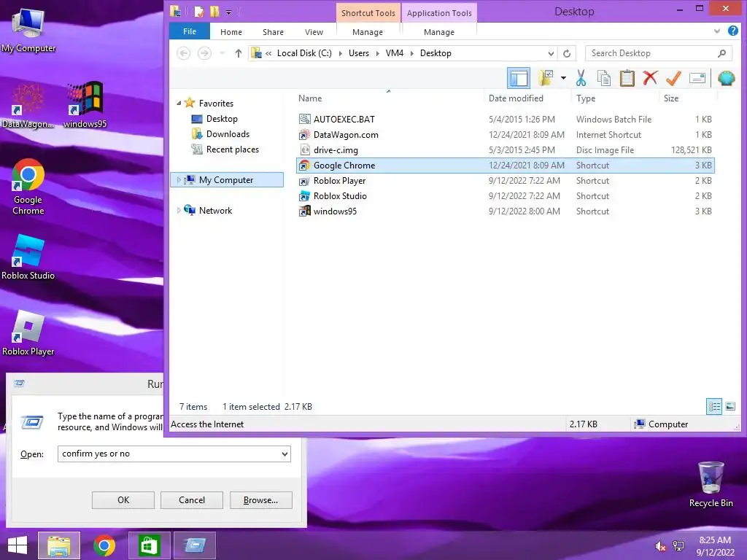
Task: Click Cancel in the Run dialog
Action: (192, 500)
